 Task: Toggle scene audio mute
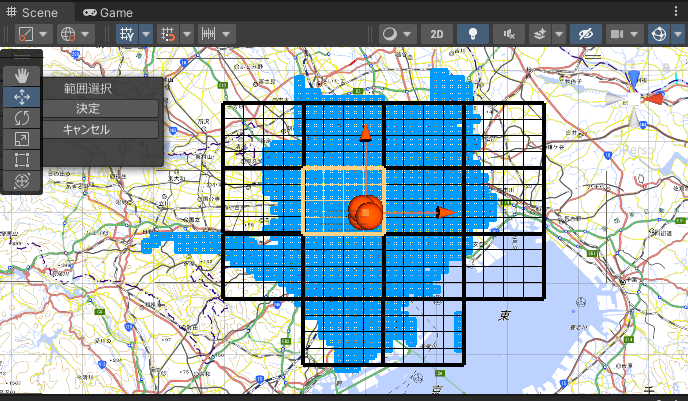click(509, 34)
